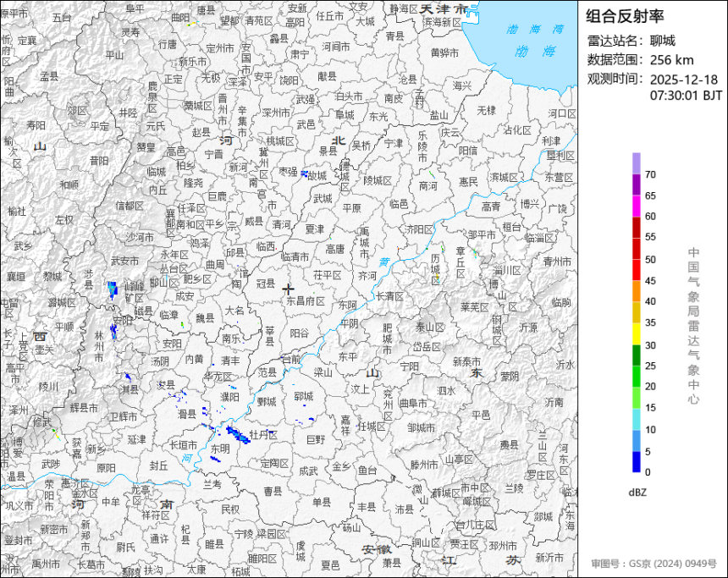The image size is (728, 578).
Task: Click the vertical 中国气象局雷达气象中心 text
Action: pos(693,326)
